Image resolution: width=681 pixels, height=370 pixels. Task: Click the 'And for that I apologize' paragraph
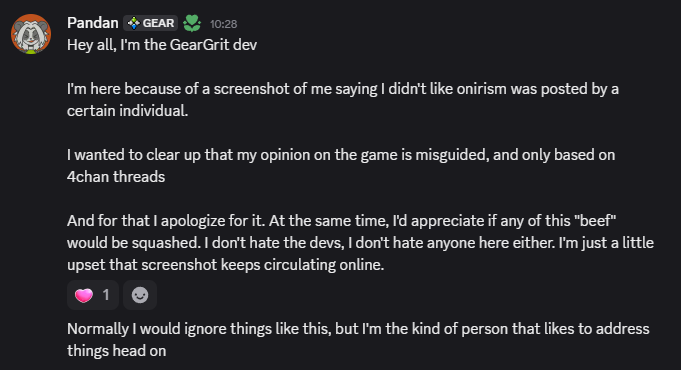[360, 243]
